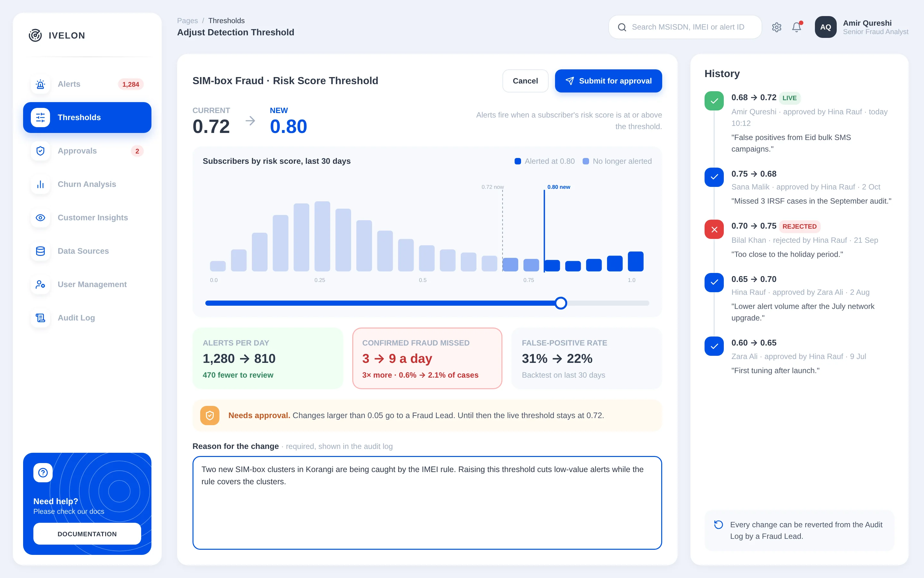Viewport: 924px width, 578px height.
Task: Click the Alerts Per Day card
Action: 268,358
